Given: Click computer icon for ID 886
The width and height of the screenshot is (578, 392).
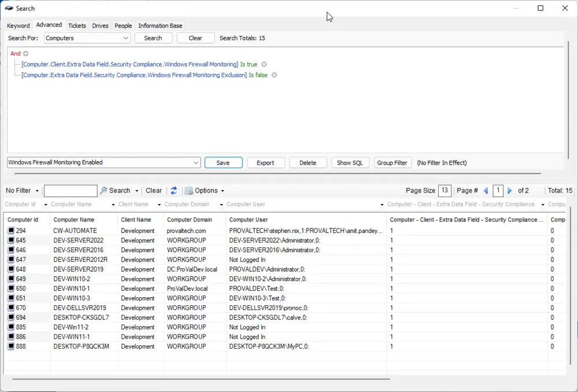Looking at the screenshot, I should click(11, 336).
